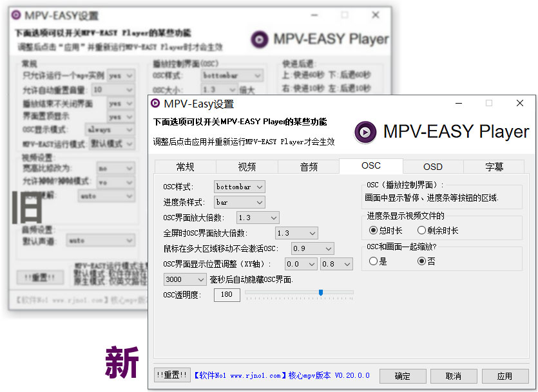Open the mouse activation area 0.9 dropdown

[312, 248]
